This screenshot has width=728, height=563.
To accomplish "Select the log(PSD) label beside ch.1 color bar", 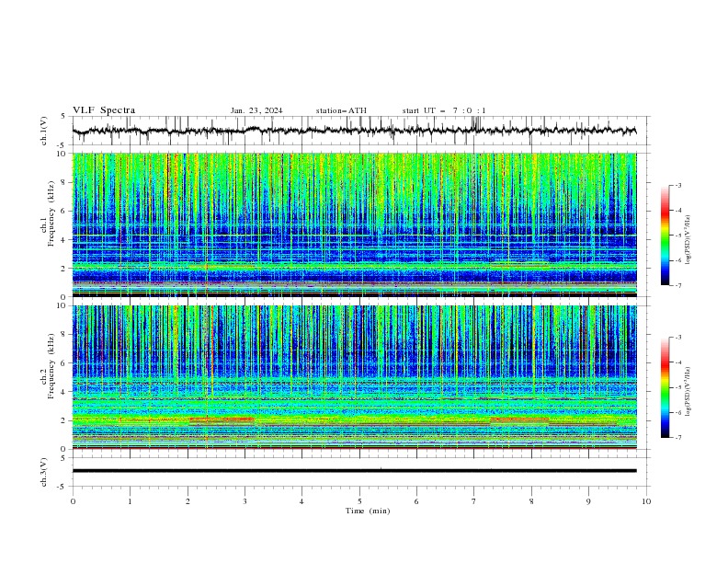I will click(688, 240).
